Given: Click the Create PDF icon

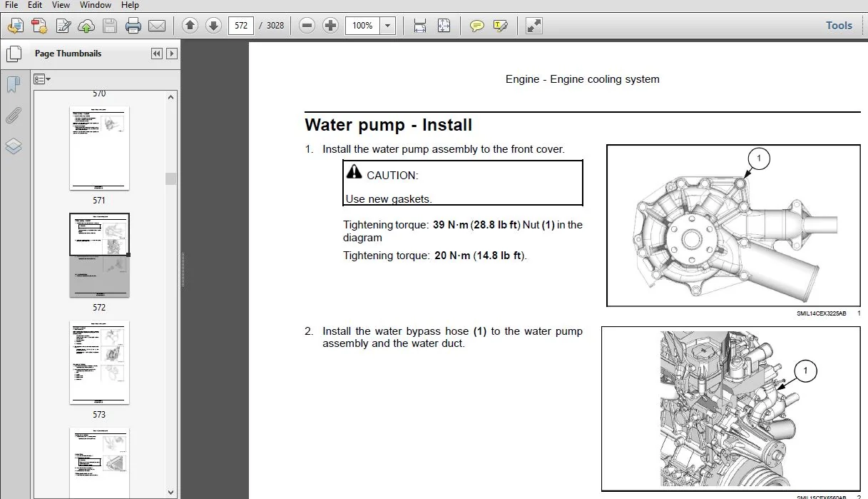Looking at the screenshot, I should point(39,26).
